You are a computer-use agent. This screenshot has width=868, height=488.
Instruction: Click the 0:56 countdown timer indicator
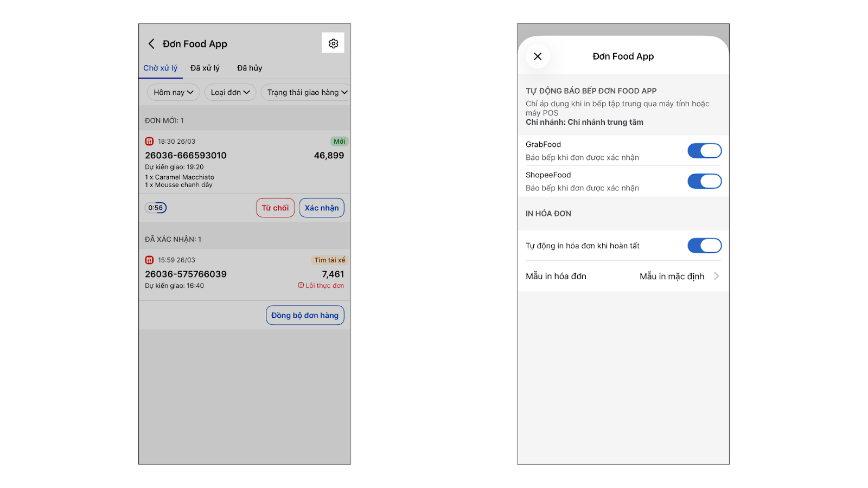pyautogui.click(x=156, y=208)
